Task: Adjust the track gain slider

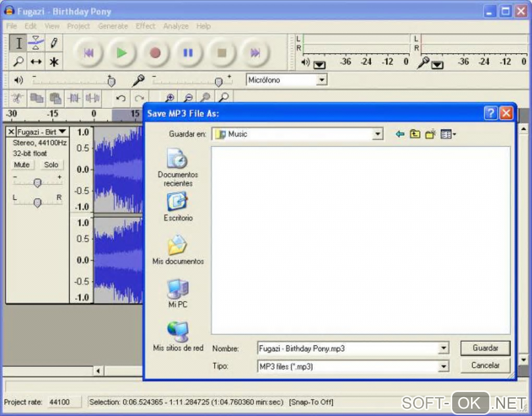Action: (x=38, y=183)
